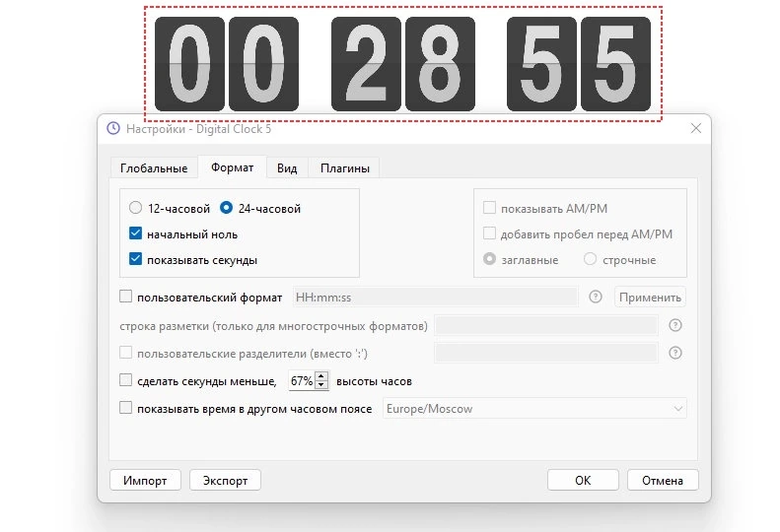780x532 pixels.
Task: Switch to the Глобальные tab
Action: click(154, 168)
